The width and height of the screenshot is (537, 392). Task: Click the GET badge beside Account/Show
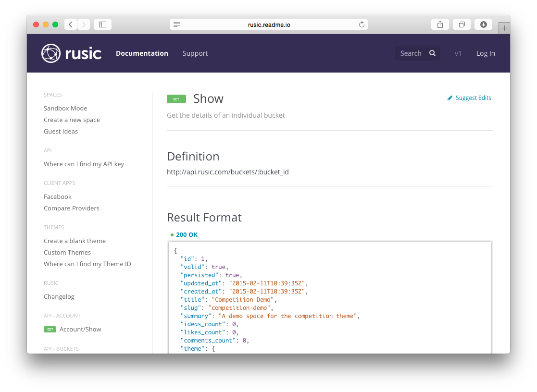point(50,330)
